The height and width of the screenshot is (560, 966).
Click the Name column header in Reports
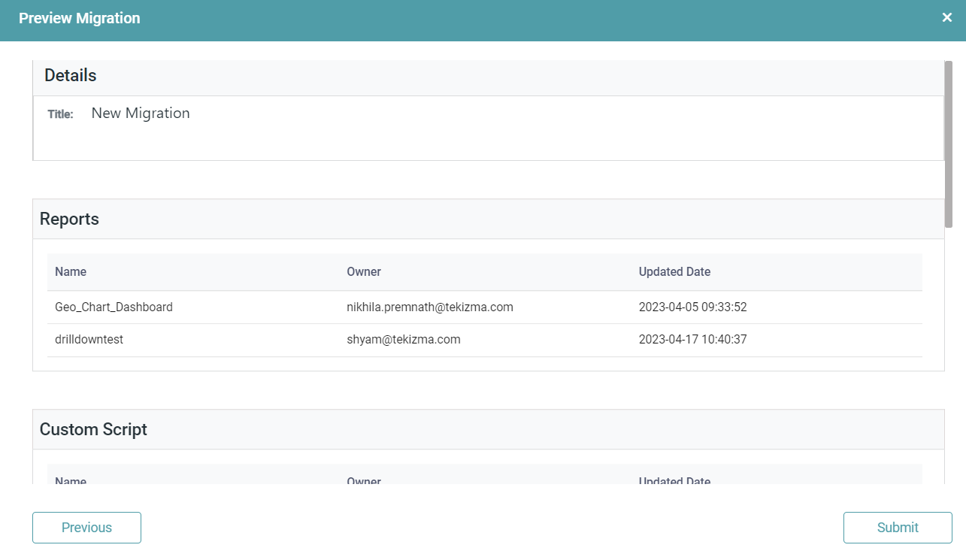[71, 271]
